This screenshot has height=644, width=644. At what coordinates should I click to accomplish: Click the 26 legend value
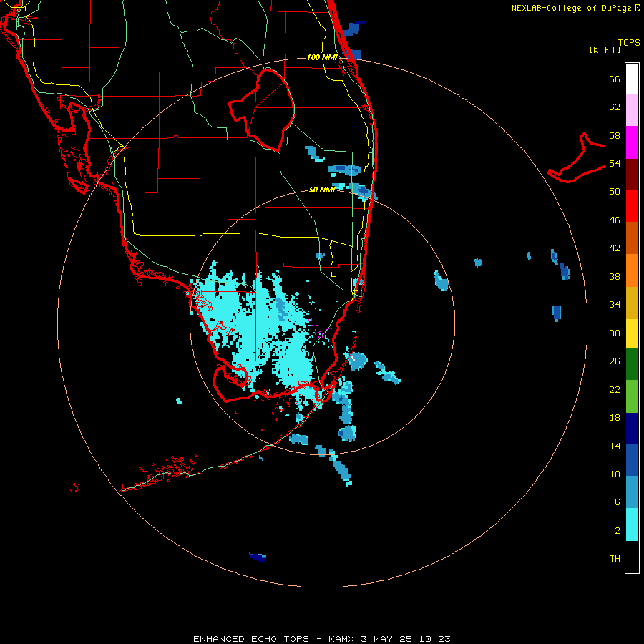click(x=615, y=361)
